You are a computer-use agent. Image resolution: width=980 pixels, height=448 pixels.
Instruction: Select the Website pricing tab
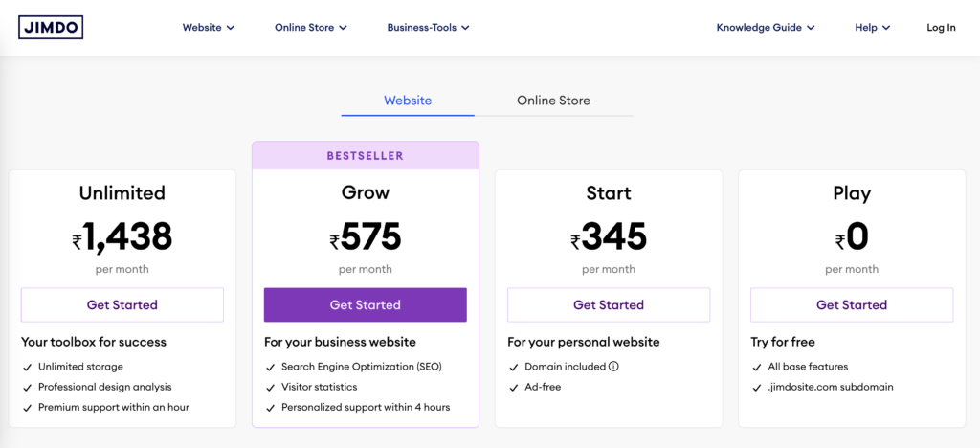pyautogui.click(x=408, y=101)
